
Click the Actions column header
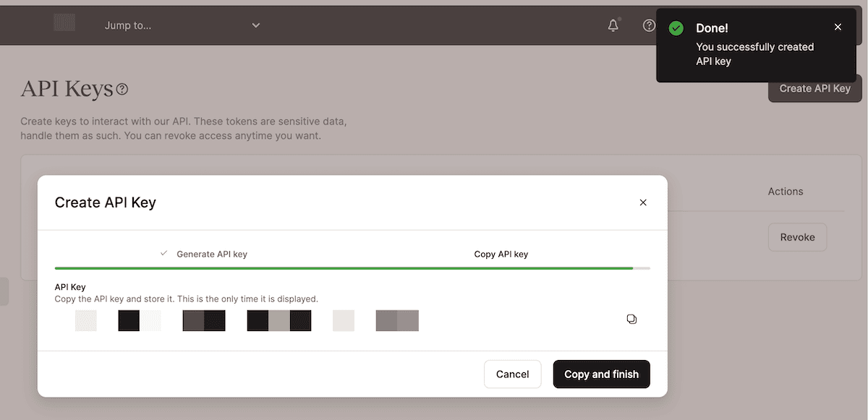click(x=785, y=192)
